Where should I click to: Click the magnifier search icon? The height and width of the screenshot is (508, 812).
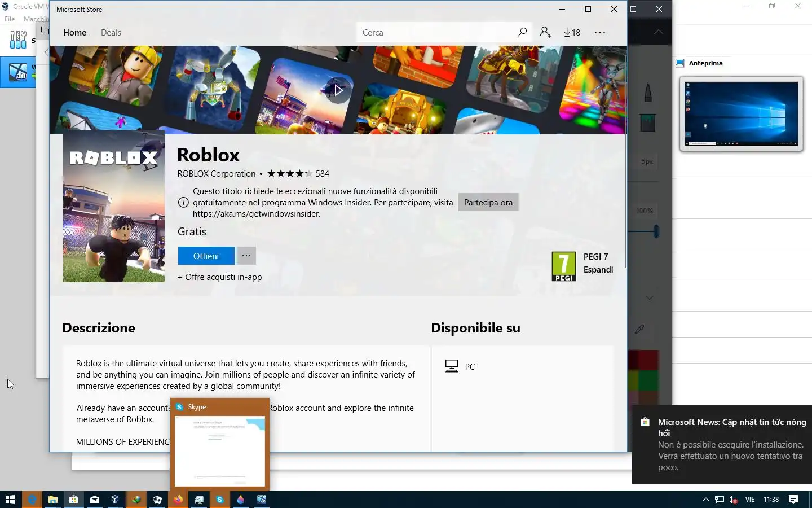[x=522, y=32]
